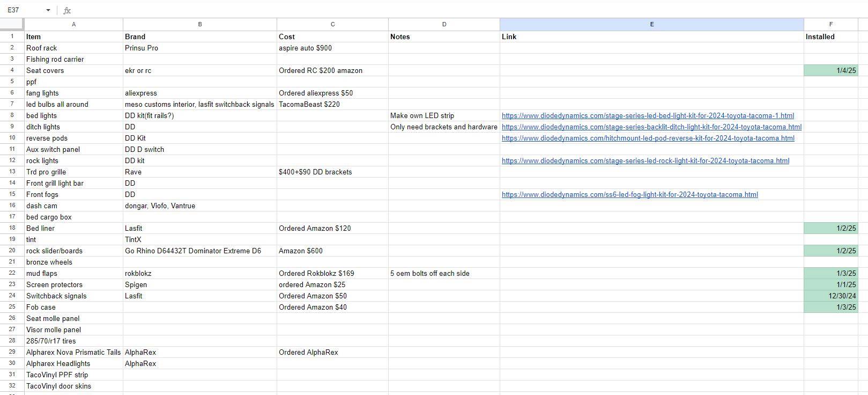
Task: Select column B header
Action: [200, 24]
